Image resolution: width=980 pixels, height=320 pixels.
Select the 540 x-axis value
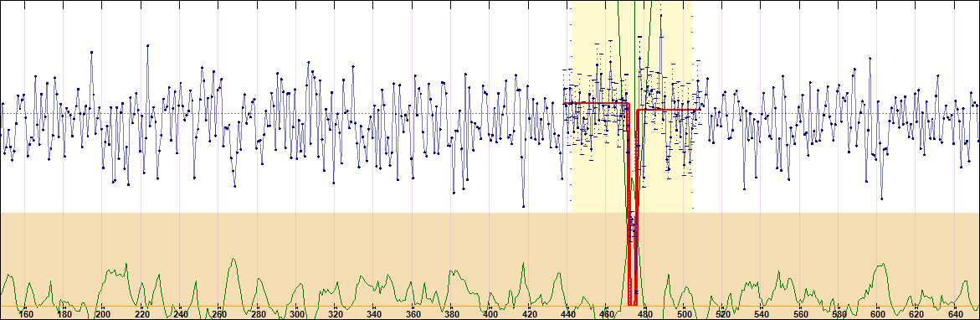[x=762, y=314]
